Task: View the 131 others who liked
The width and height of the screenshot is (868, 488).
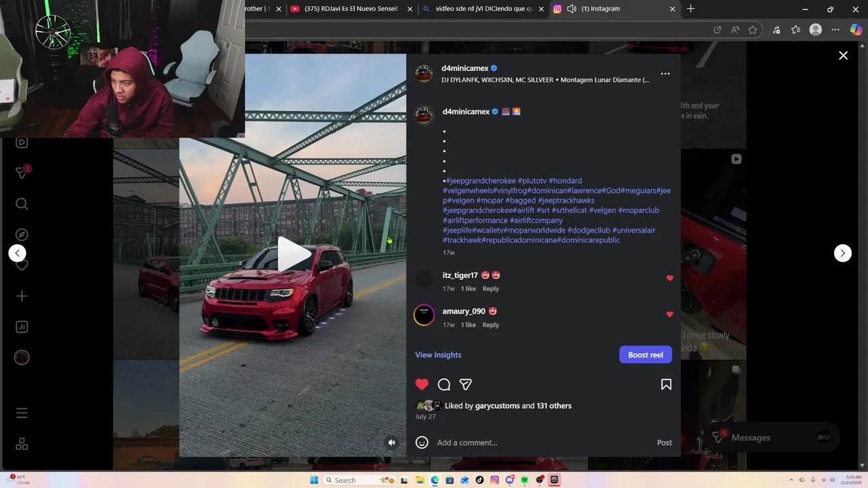Action: coord(554,405)
